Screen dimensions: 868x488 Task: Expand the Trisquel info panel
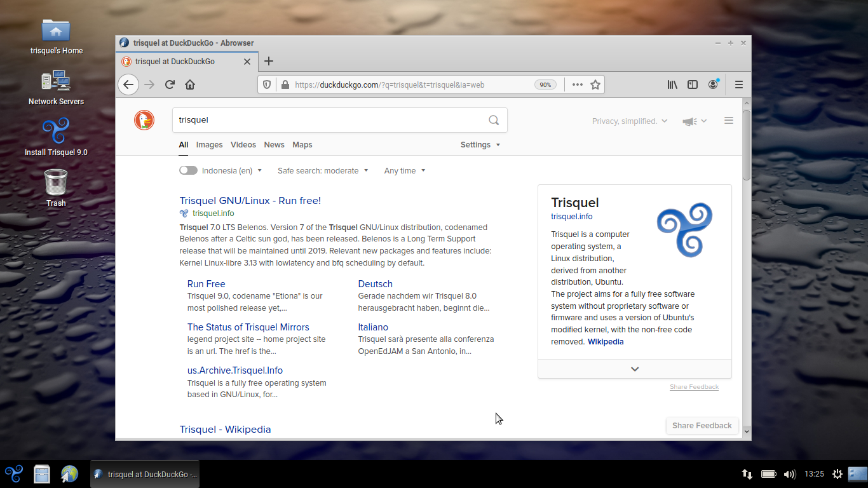[x=635, y=369]
